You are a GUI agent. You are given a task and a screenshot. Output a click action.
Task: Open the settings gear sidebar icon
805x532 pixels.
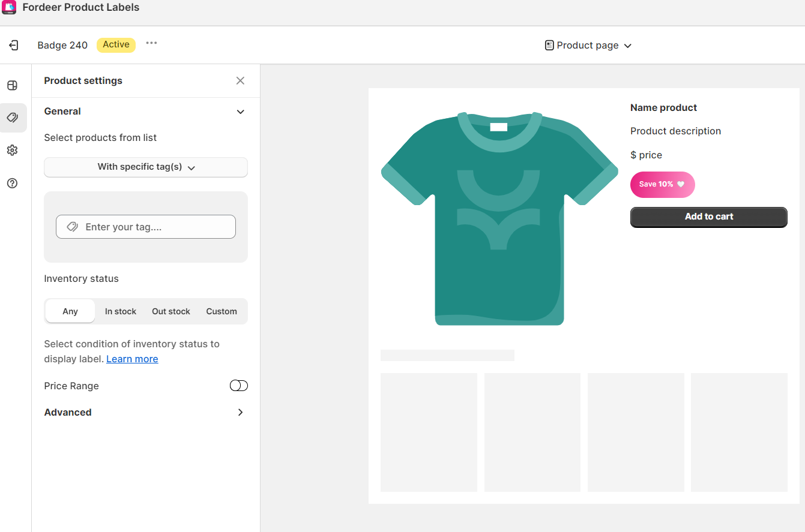12,150
